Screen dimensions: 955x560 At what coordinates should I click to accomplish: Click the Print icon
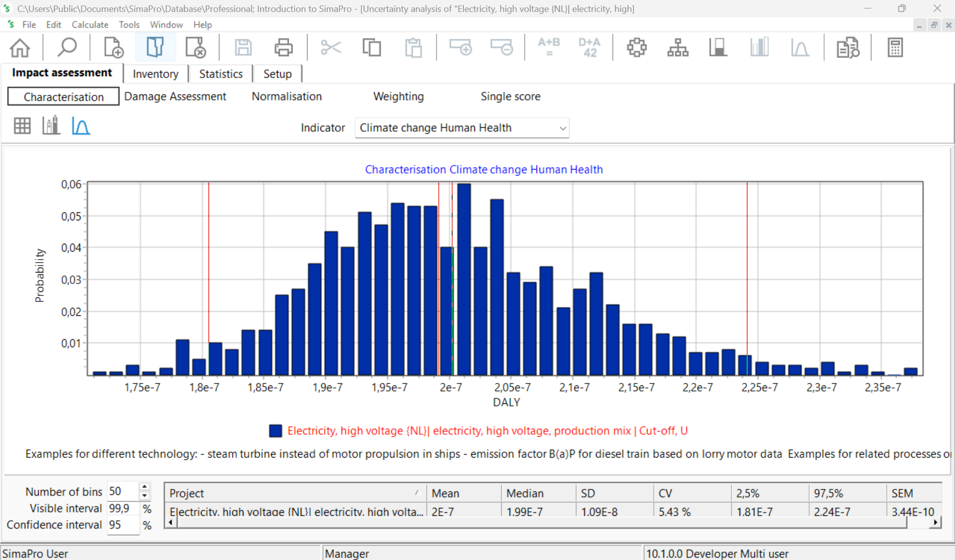pyautogui.click(x=283, y=48)
